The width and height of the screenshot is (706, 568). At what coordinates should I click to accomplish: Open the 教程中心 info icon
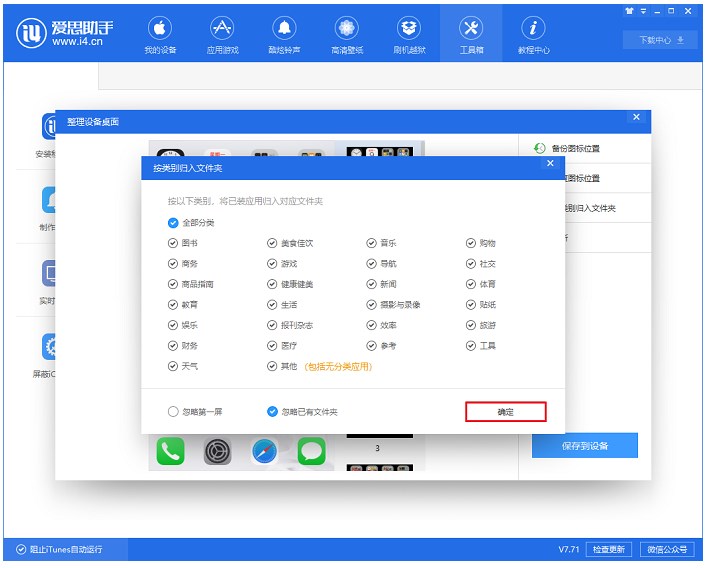533,28
